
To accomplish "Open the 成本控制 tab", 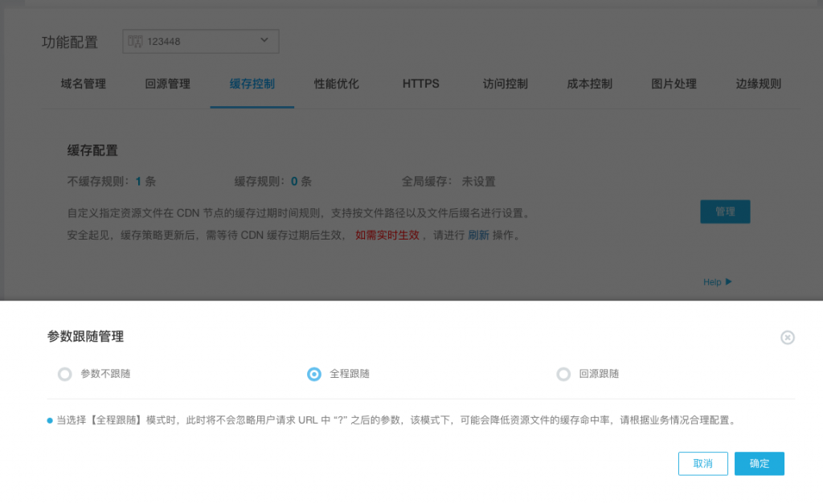I will pos(589,84).
